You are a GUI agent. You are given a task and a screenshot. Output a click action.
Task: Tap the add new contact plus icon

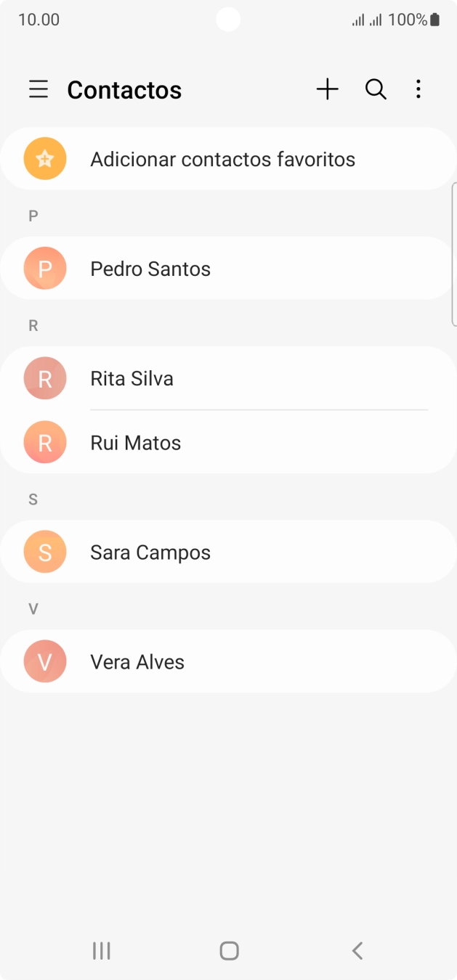[x=327, y=89]
